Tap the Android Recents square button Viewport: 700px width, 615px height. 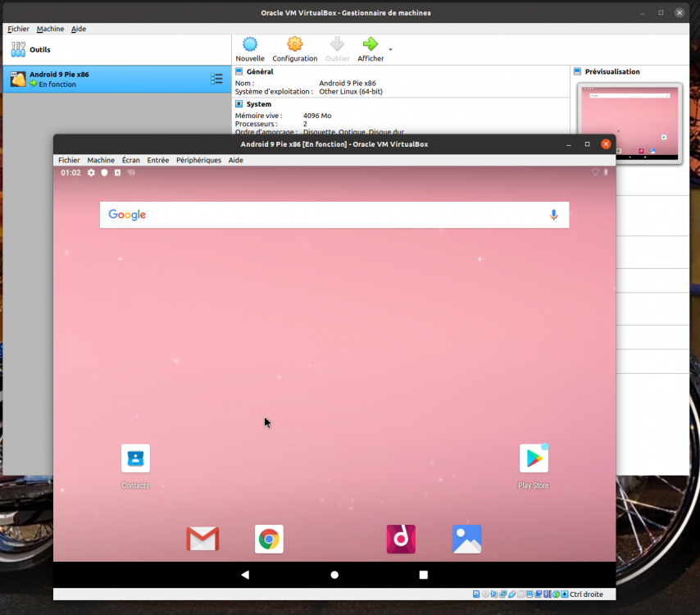coord(424,575)
